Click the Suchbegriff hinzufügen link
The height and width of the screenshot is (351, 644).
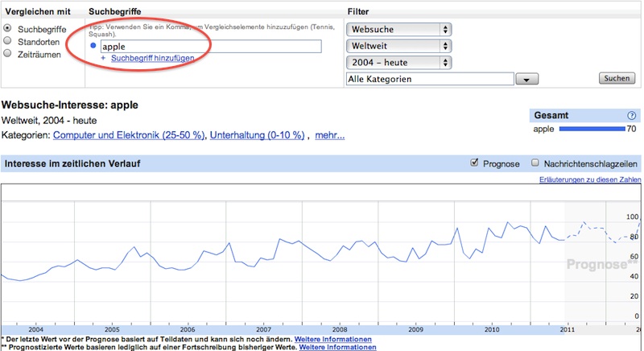[x=151, y=59]
